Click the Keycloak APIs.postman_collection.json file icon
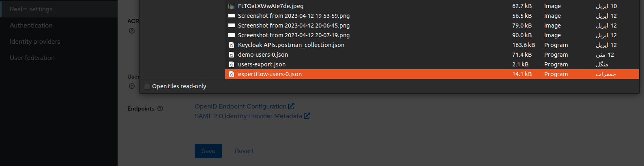This screenshot has width=644, height=166. (x=232, y=45)
